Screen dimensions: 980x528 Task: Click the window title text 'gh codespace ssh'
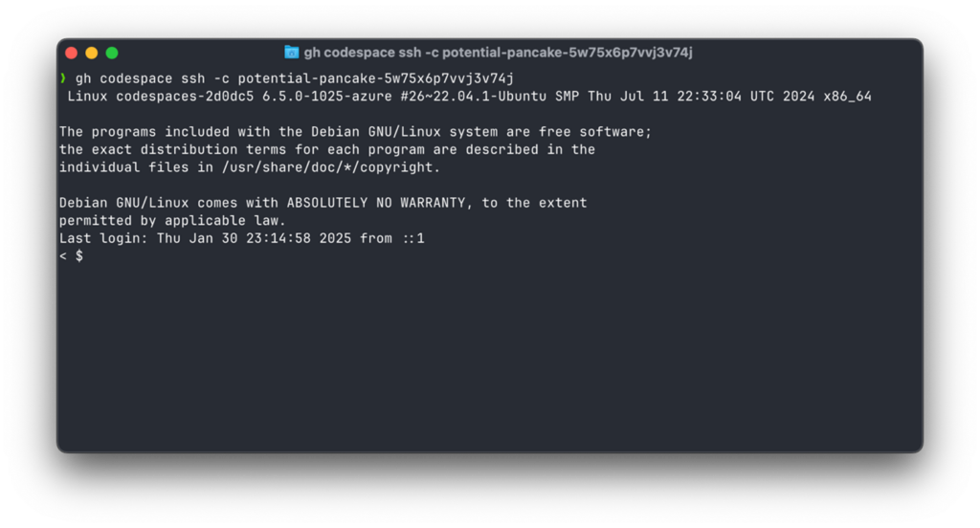pyautogui.click(x=363, y=53)
